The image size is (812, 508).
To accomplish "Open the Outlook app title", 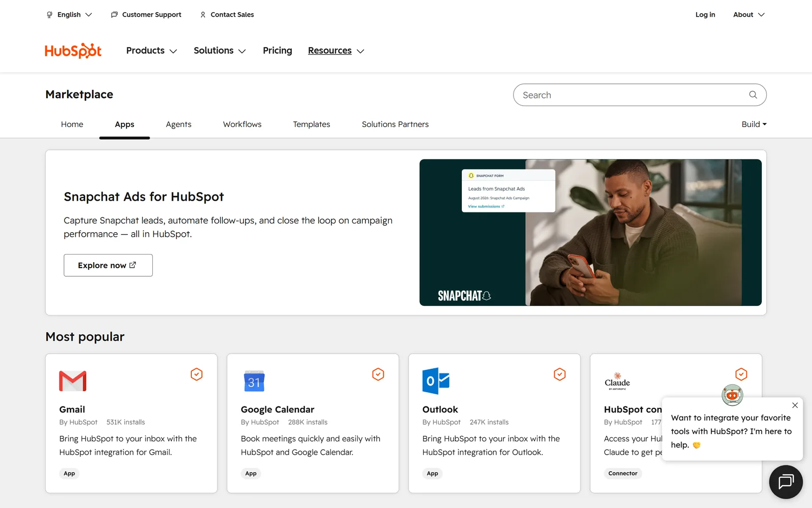I will 440,409.
